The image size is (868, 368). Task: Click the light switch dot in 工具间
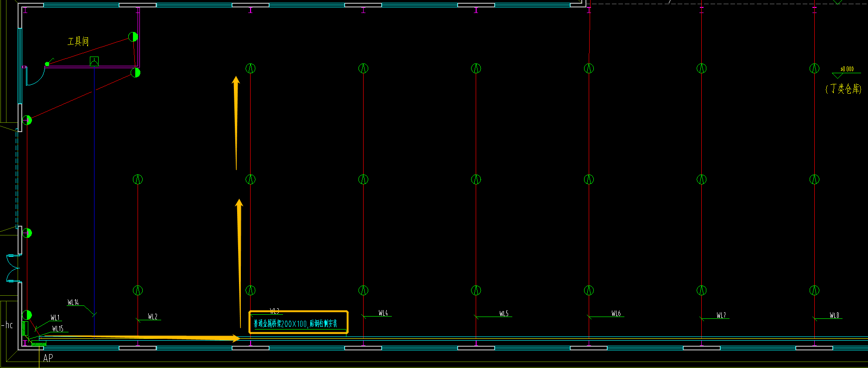pos(47,64)
